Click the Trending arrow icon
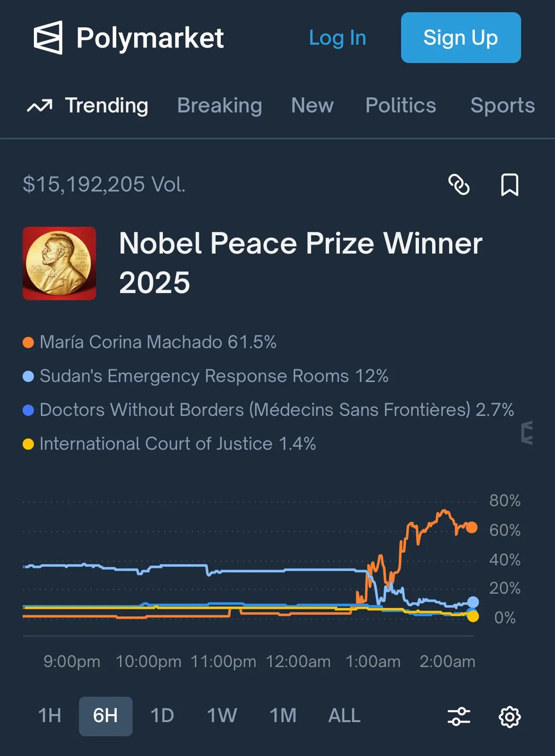 40,106
